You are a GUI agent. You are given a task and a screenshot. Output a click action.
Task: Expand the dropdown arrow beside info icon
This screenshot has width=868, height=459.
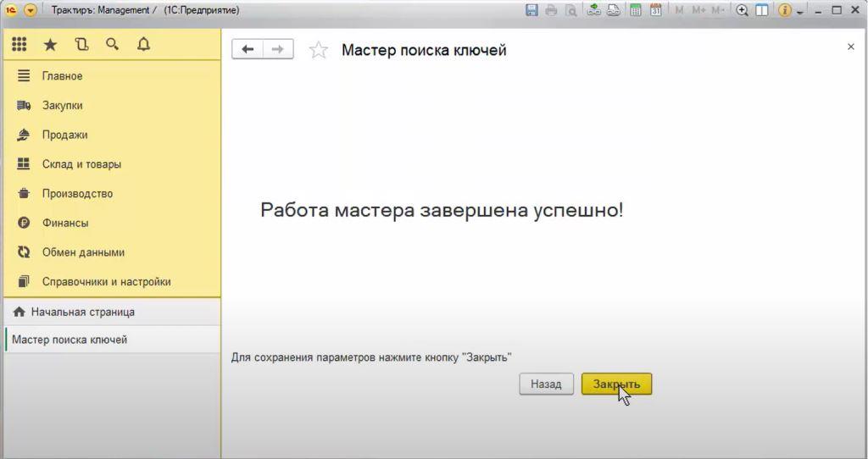[x=799, y=12]
